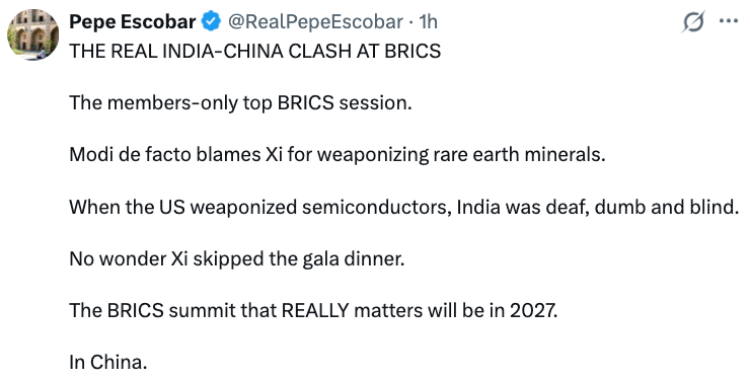Open the Grok explain-post icon
Screen dimensions: 750x379
click(x=693, y=22)
